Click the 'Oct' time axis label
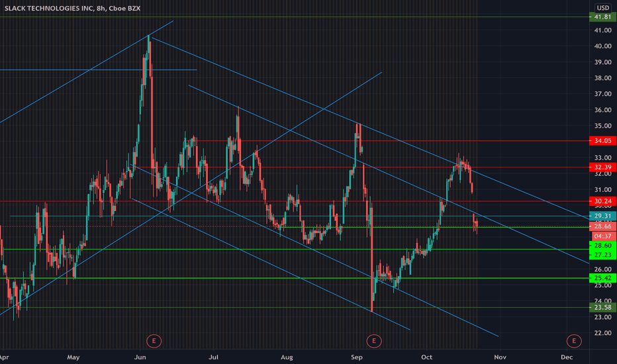Image resolution: width=617 pixels, height=364 pixels. pos(426,357)
